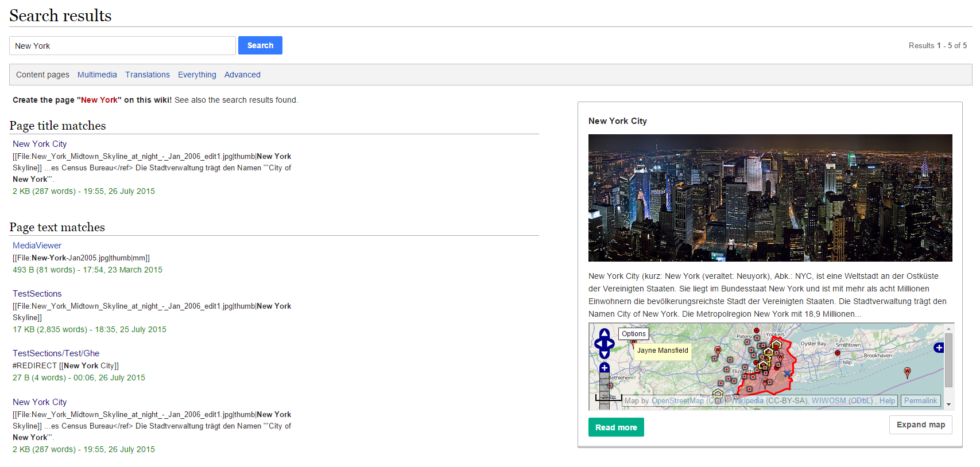Open the Permalink map link
980x467 pixels.
tap(920, 401)
